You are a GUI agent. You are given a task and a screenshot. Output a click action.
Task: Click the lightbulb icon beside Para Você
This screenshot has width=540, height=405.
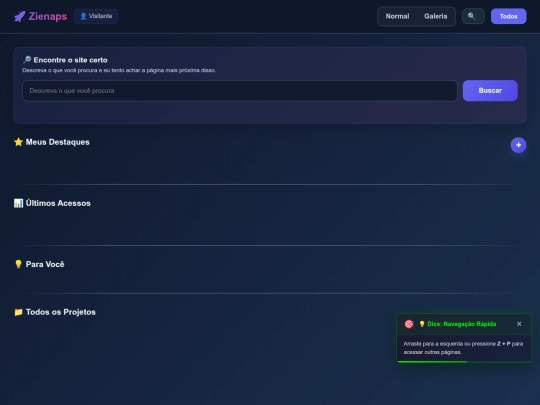18,264
